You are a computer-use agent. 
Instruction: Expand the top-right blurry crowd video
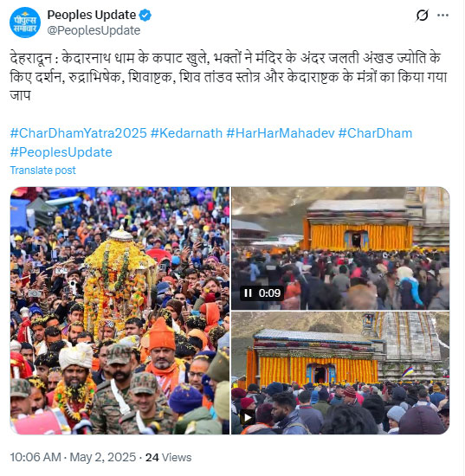click(x=340, y=248)
